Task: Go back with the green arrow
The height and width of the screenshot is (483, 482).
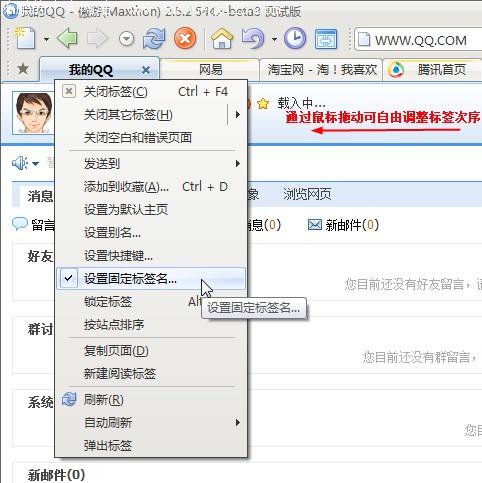Action: coord(67,38)
